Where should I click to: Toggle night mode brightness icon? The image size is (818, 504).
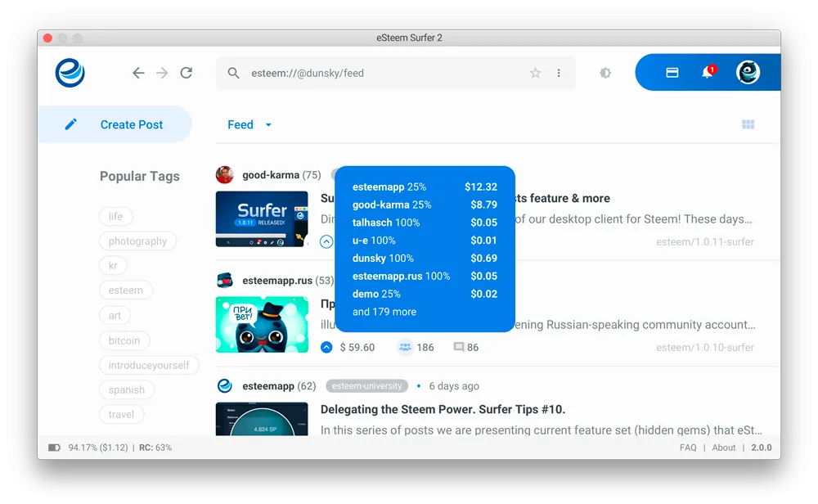(605, 73)
